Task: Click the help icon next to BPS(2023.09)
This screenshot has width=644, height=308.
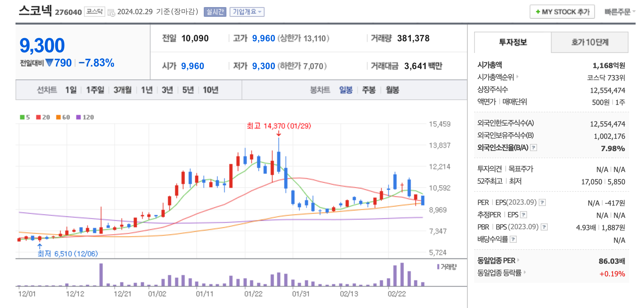Action: coord(544,227)
